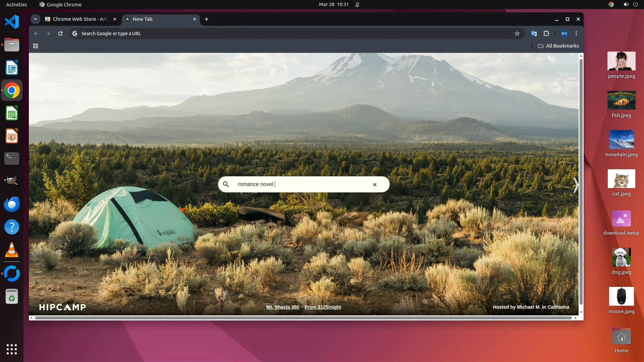Click the vertical page scrollbar
Viewport: 644px width, 362px height.
pyautogui.click(x=581, y=181)
